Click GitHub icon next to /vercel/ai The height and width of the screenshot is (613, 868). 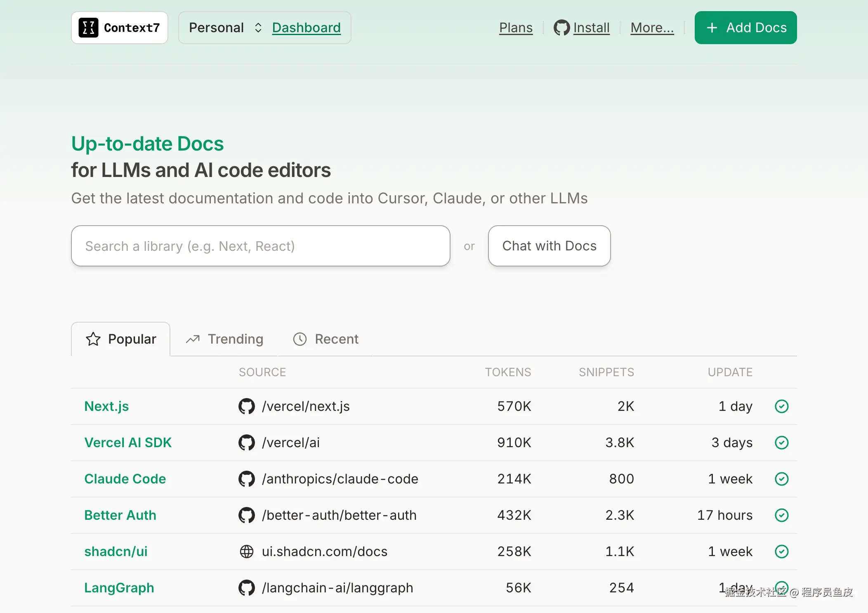247,443
